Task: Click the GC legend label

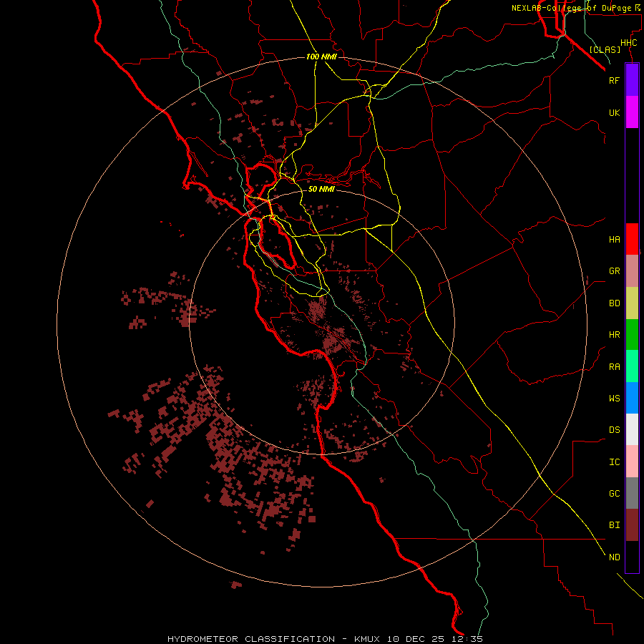Action: coord(614,494)
